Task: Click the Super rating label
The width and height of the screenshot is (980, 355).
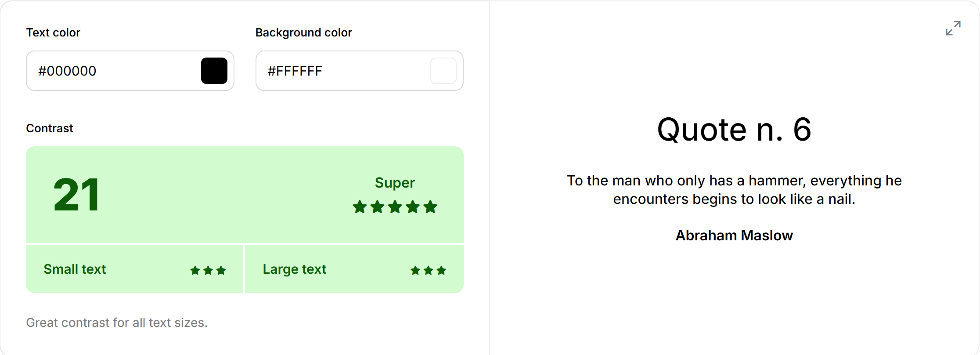Action: 395,183
